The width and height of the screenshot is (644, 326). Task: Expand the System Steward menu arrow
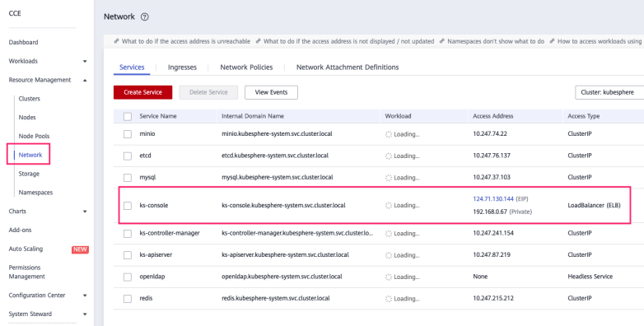pos(85,314)
